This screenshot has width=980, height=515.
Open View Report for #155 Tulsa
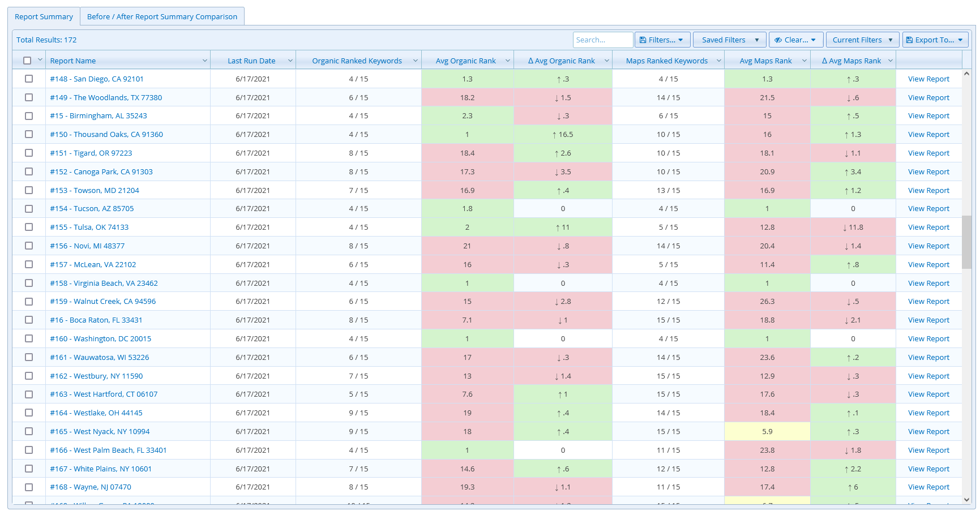[x=928, y=228]
